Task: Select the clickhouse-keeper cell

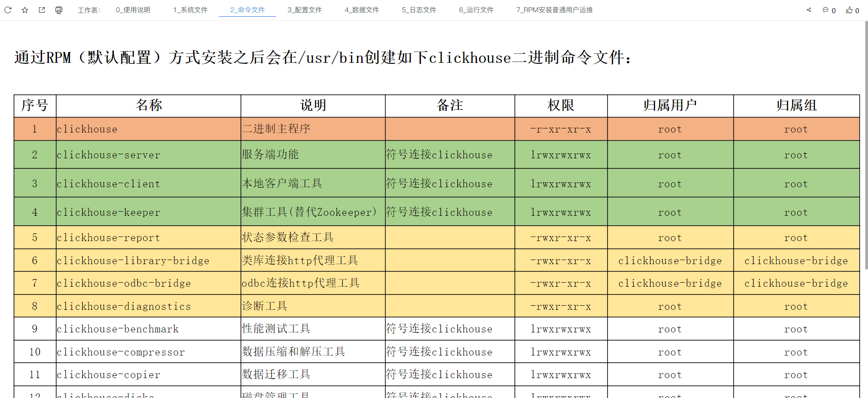Action: pos(149,212)
